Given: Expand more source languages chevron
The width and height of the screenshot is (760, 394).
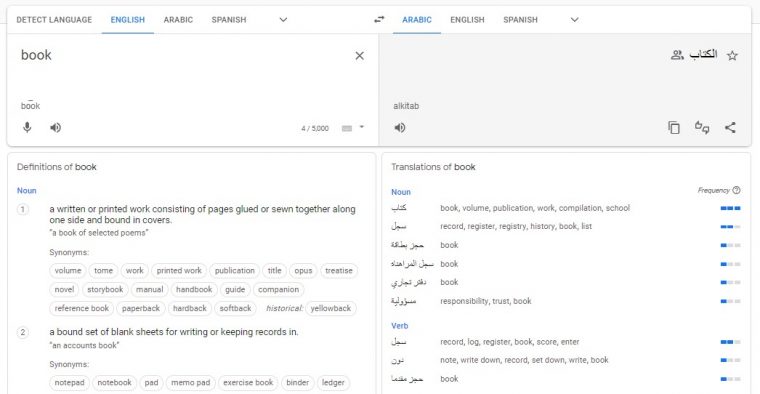Looking at the screenshot, I should pyautogui.click(x=284, y=20).
